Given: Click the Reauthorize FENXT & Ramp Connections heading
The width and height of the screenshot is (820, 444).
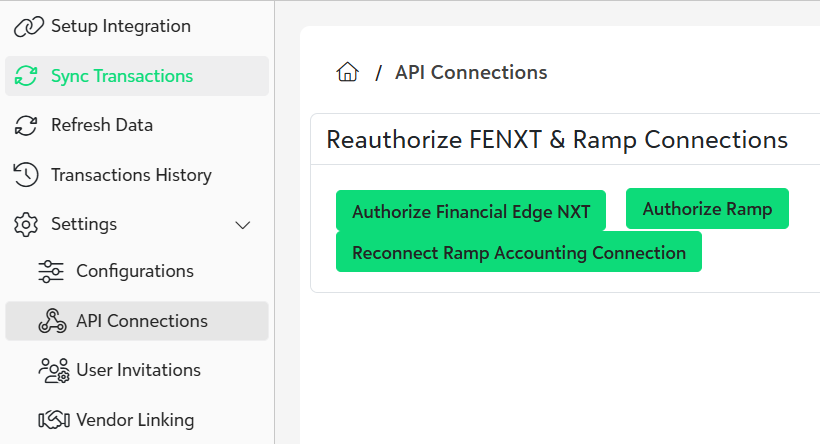Looking at the screenshot, I should (x=557, y=140).
